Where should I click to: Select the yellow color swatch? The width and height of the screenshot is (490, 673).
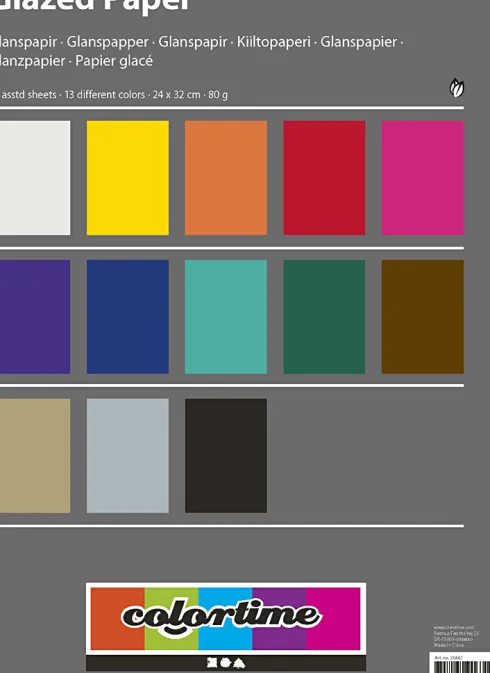[x=128, y=178]
